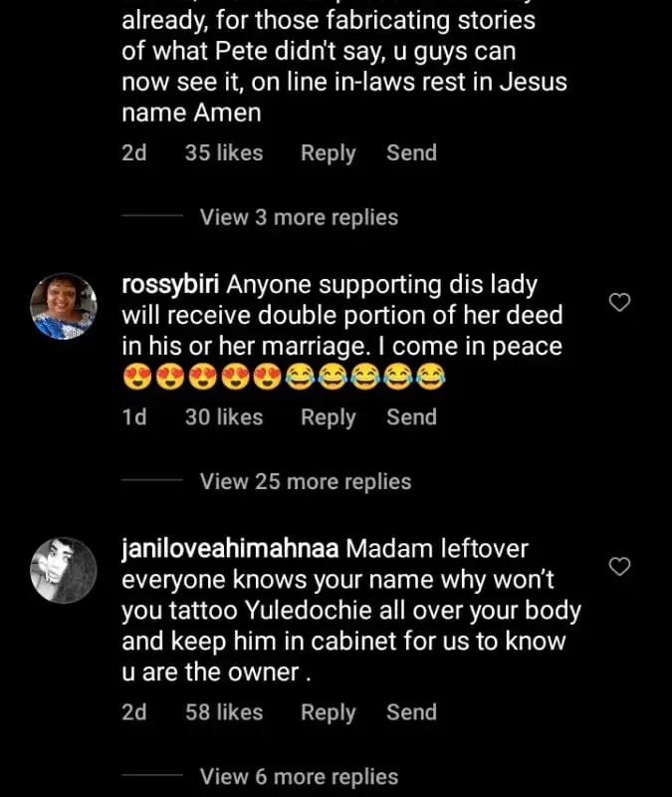The image size is (672, 797).
Task: View the 58 likes list
Action: click(x=224, y=711)
